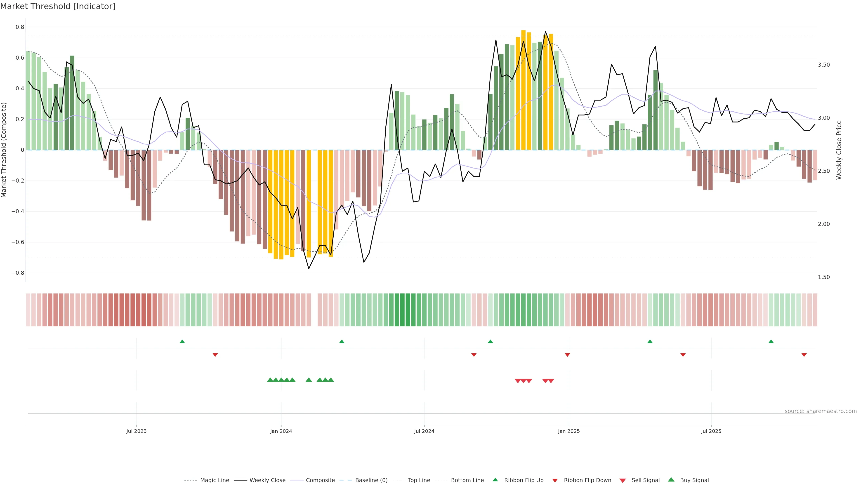868x488 pixels.
Task: Click the ribbon flip up marker near Oct 2025
Action: (771, 342)
